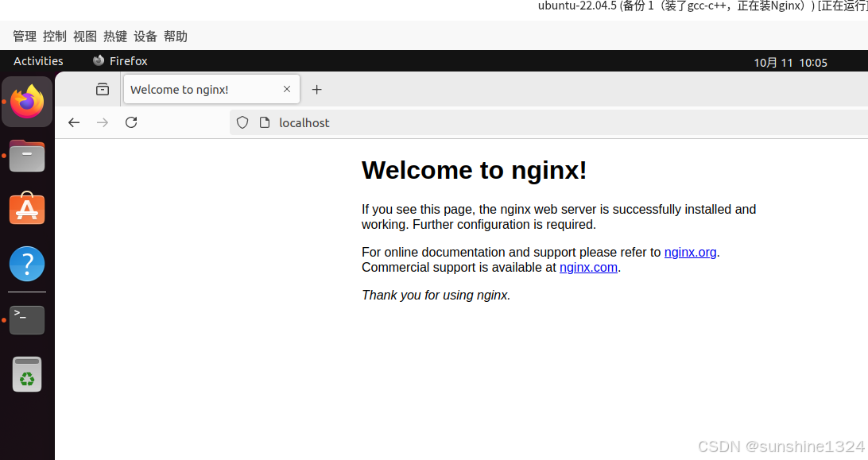Follow the nginx.com link
Screen dimensions: 868x460
tap(588, 268)
